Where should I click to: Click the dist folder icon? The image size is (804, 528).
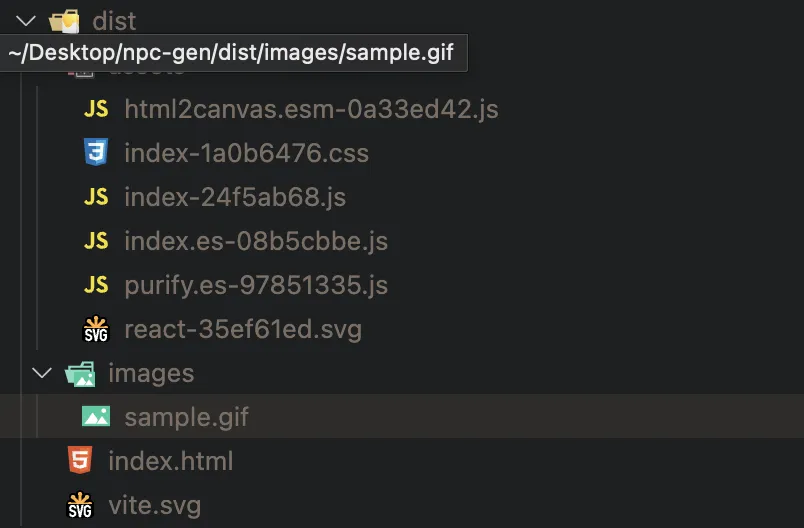click(65, 21)
